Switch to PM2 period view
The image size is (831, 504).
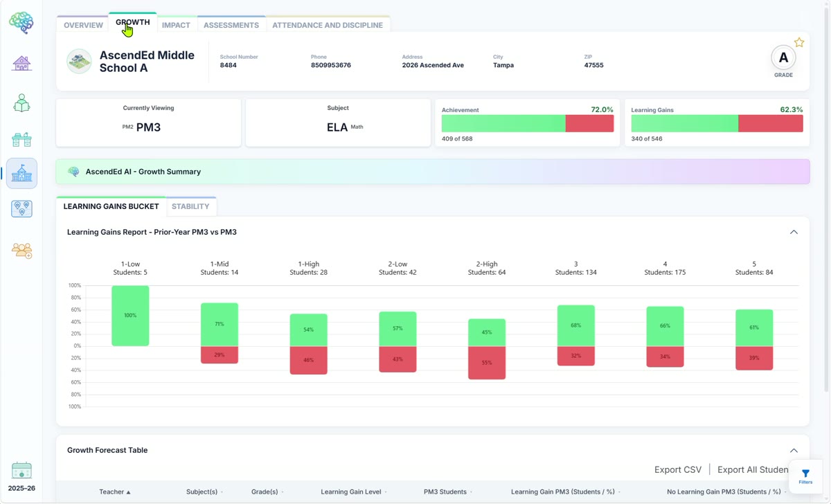click(x=127, y=127)
